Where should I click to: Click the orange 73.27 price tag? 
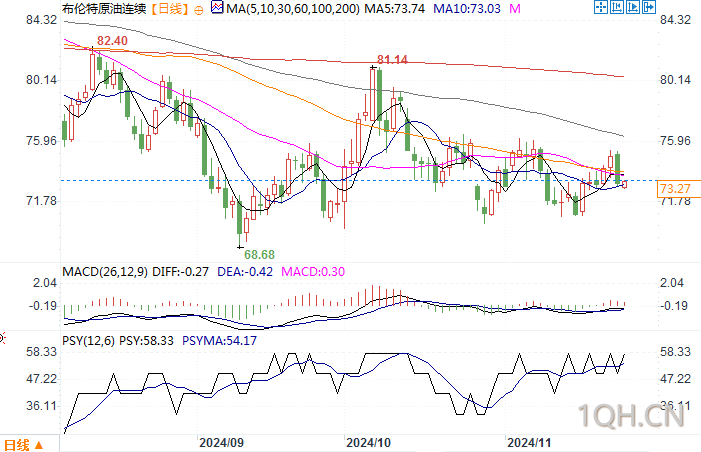coord(674,189)
